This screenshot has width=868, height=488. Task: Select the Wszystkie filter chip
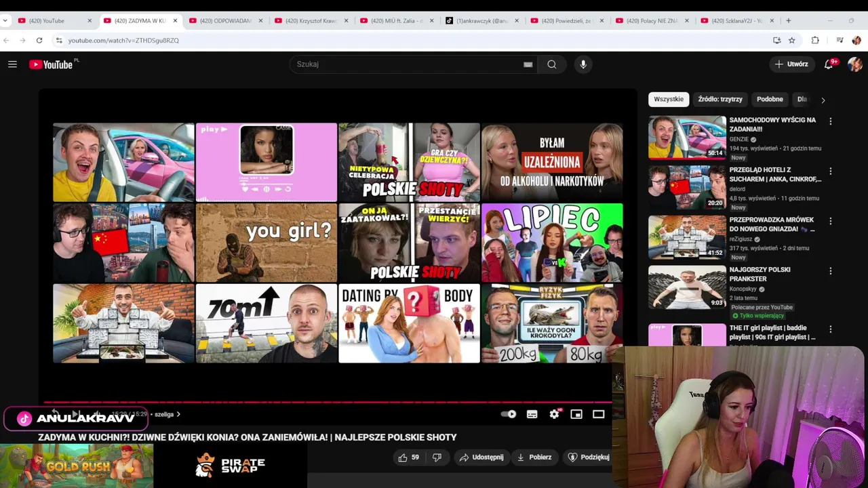(669, 99)
